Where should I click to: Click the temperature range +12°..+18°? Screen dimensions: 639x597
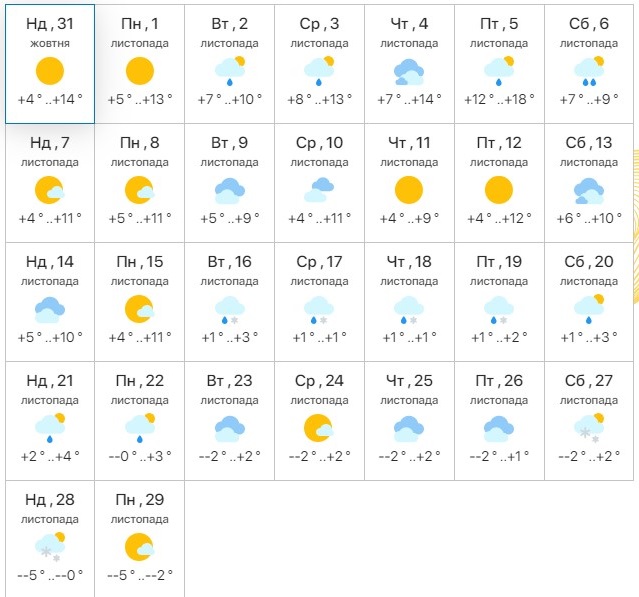click(499, 99)
